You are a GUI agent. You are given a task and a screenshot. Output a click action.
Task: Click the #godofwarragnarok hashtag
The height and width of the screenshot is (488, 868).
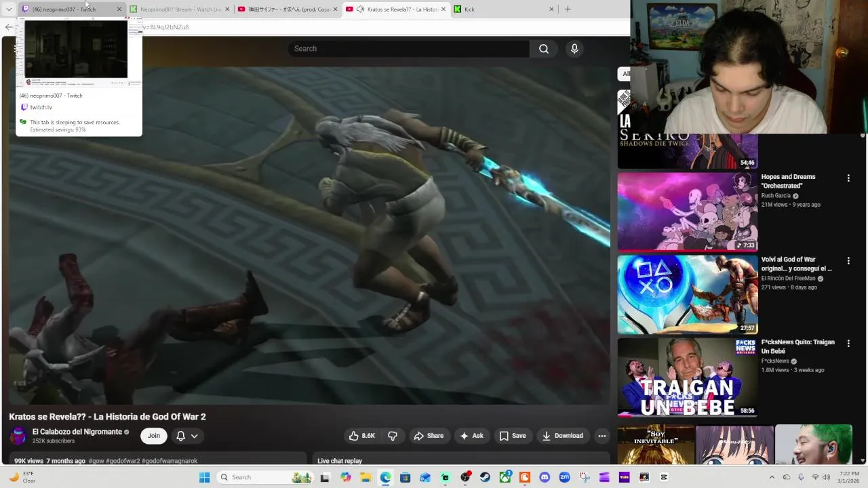170,461
